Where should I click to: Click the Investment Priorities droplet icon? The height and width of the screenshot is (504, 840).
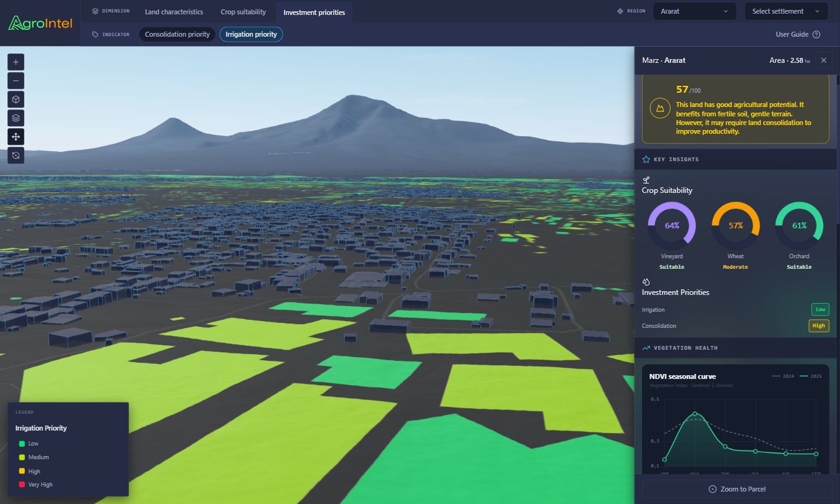646,281
